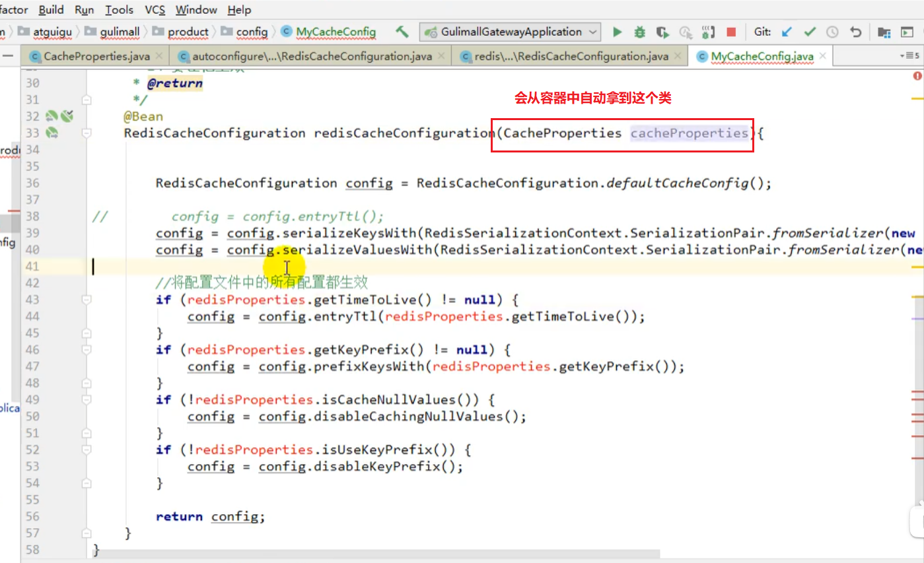The width and height of the screenshot is (924, 563).
Task: Open the Tools menu
Action: [x=120, y=9]
